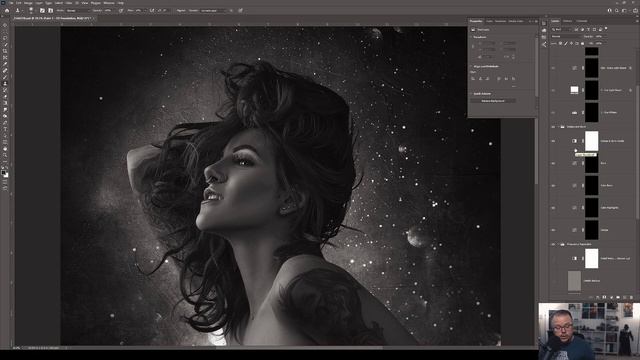Open the Sample source dropdown

(x=213, y=10)
